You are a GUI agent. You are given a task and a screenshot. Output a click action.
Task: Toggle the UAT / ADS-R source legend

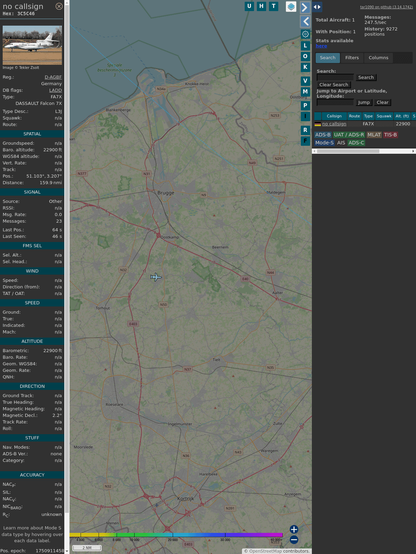[x=348, y=135]
